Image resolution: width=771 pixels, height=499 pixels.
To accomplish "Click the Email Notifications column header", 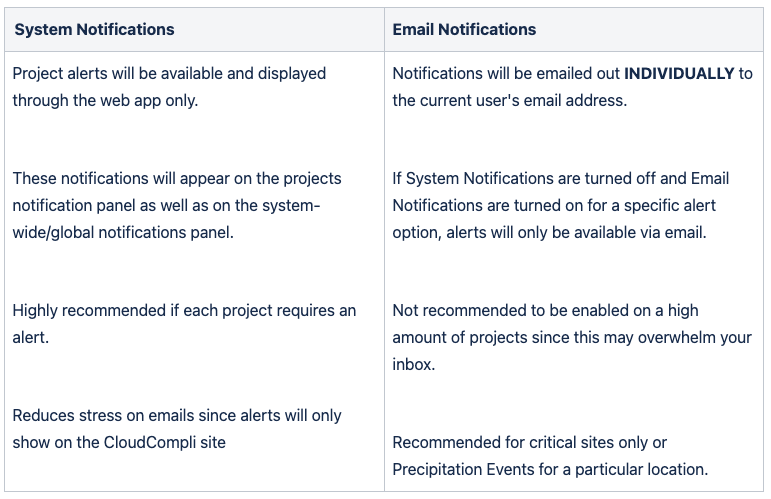I will 464,29.
